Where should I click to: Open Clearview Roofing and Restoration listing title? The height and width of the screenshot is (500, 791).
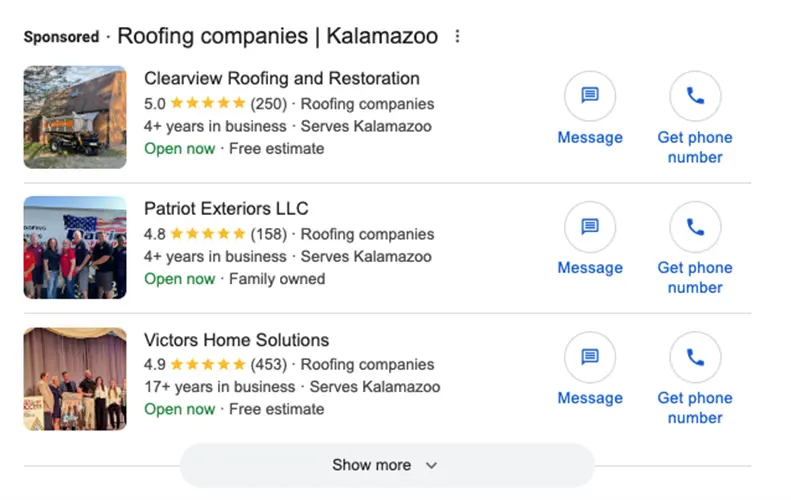(282, 78)
